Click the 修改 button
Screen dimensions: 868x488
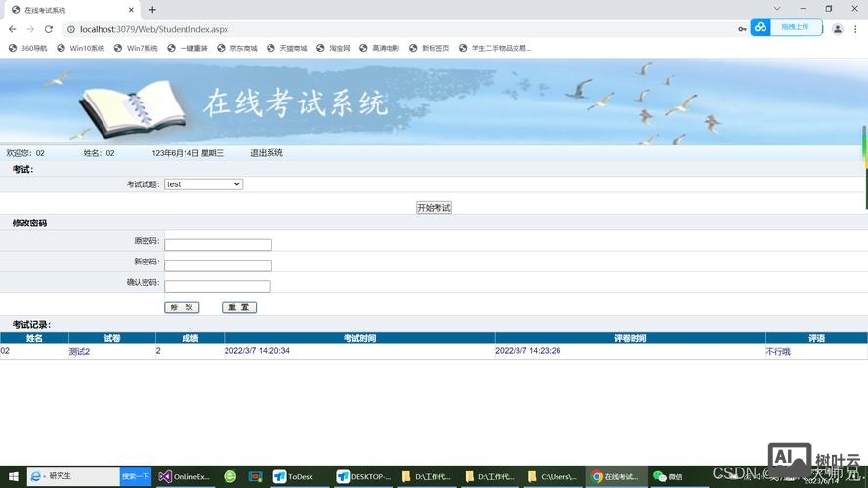tap(182, 307)
